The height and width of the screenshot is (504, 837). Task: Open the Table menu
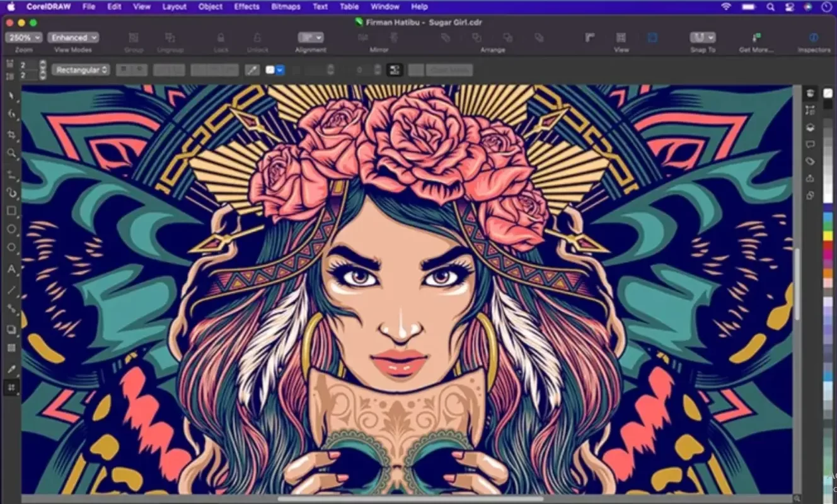349,6
